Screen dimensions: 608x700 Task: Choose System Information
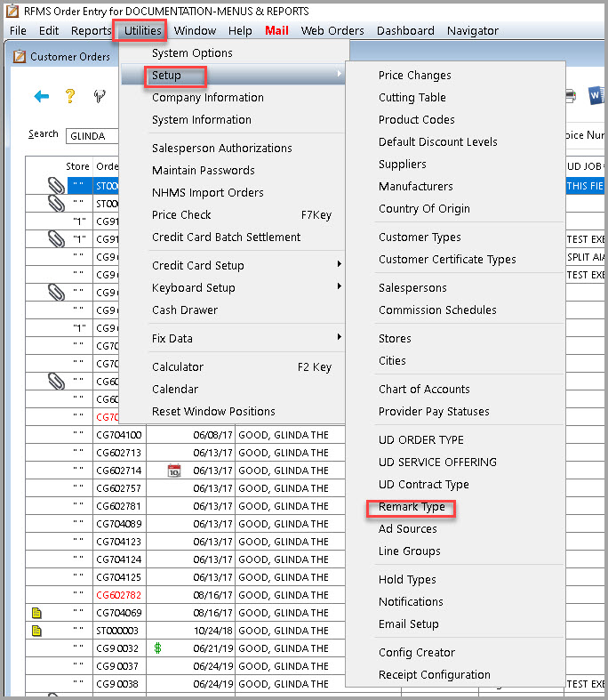201,120
